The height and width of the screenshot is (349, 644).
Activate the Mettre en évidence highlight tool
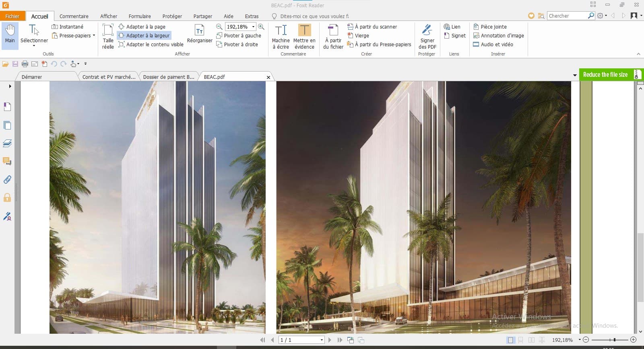304,37
